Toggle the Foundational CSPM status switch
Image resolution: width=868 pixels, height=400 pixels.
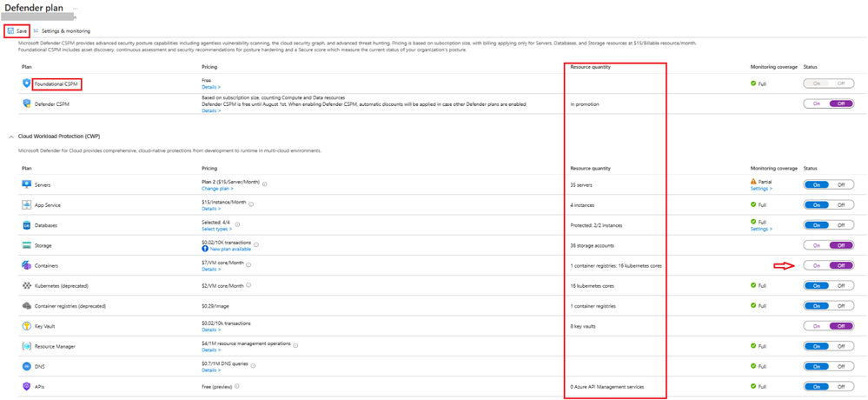click(828, 83)
